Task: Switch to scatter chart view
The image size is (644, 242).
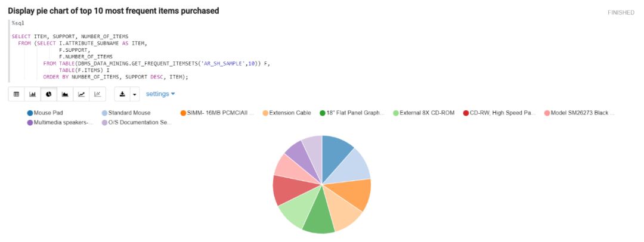Action: point(97,94)
